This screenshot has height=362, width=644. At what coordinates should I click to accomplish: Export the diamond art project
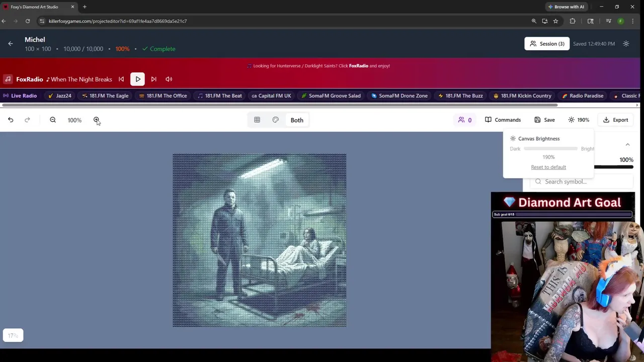point(615,120)
